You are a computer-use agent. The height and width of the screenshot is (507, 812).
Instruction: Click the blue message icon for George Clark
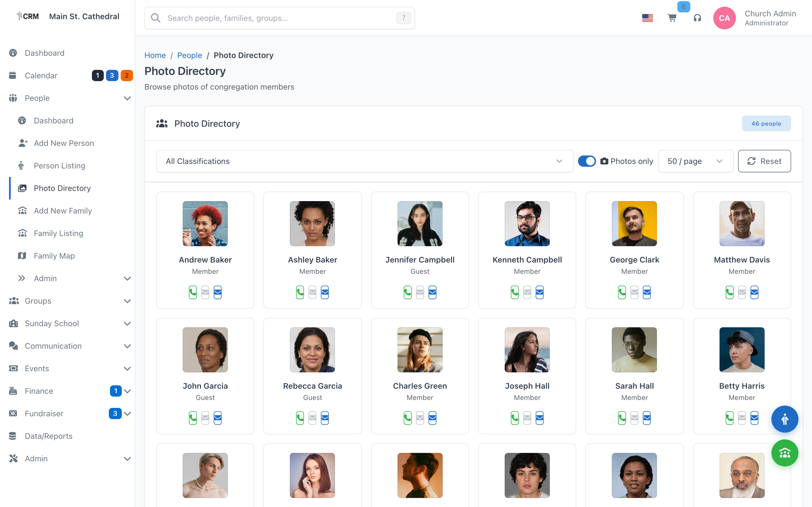[646, 292]
